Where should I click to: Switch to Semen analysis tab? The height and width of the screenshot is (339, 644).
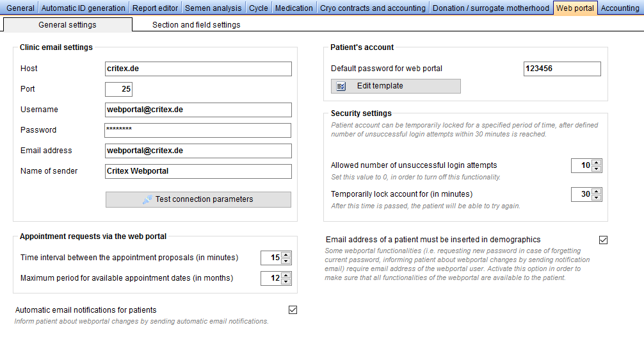(x=213, y=8)
